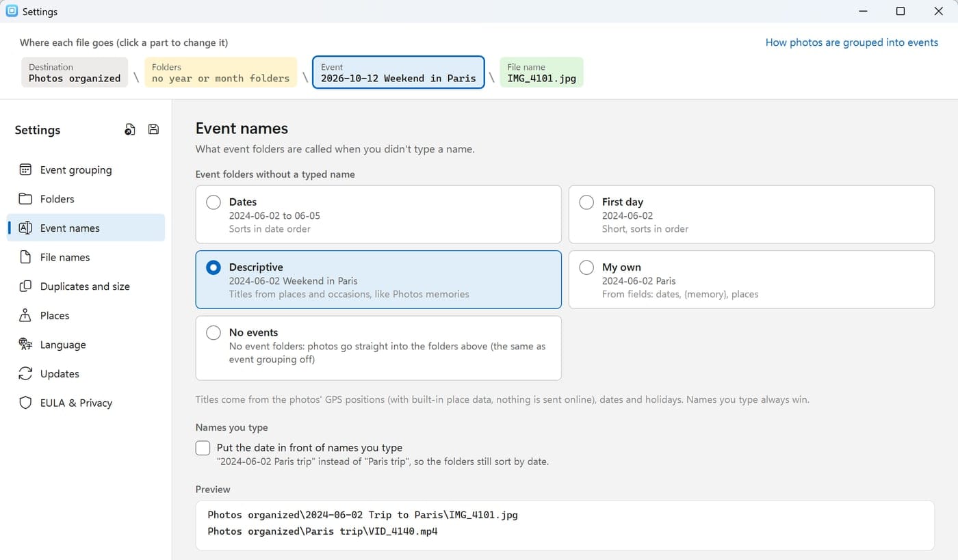958x560 pixels.
Task: Click the Event grouping calendar icon
Action: click(25, 170)
